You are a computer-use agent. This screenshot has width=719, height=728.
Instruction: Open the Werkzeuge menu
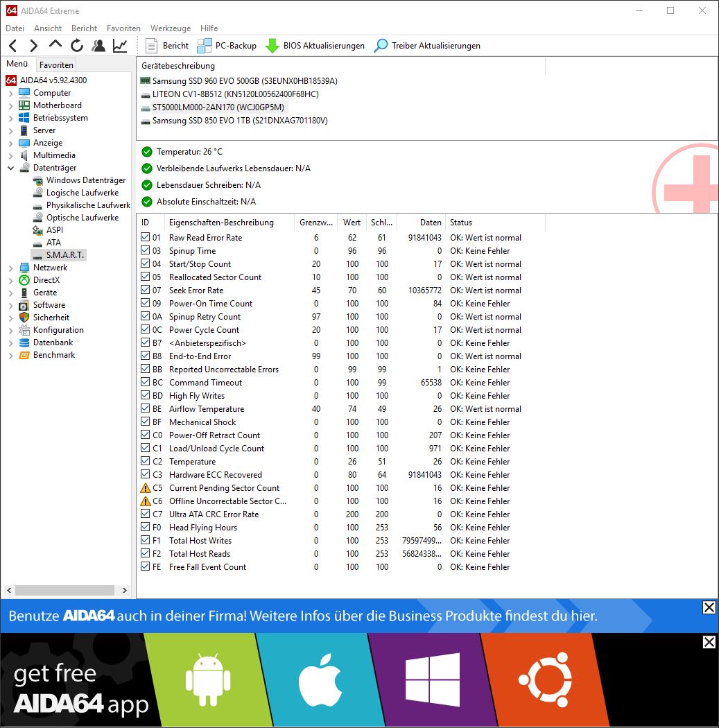point(171,28)
